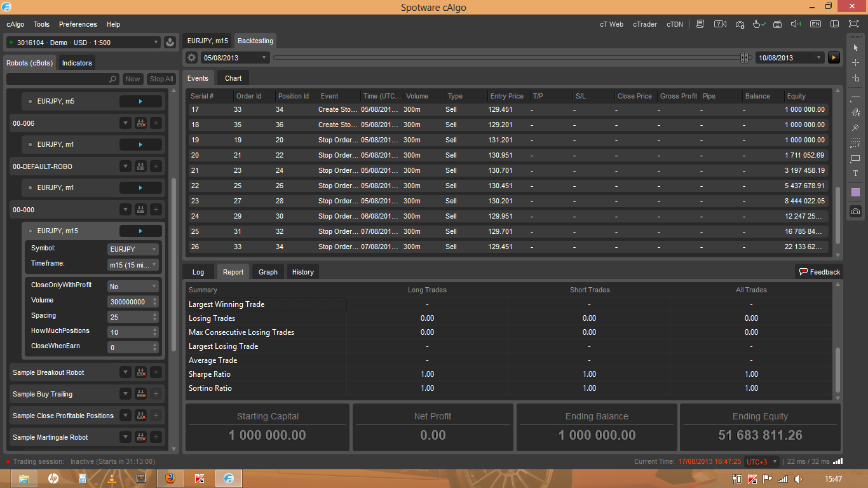The image size is (868, 488).
Task: Select the Fibonacci retracement tool
Action: click(x=855, y=143)
